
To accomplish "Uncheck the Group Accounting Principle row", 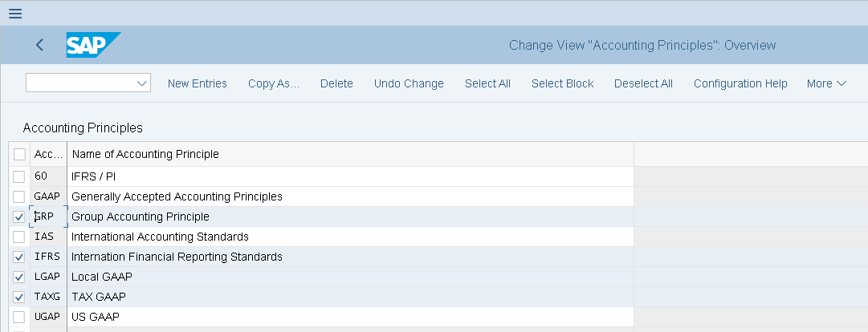I will click(19, 217).
